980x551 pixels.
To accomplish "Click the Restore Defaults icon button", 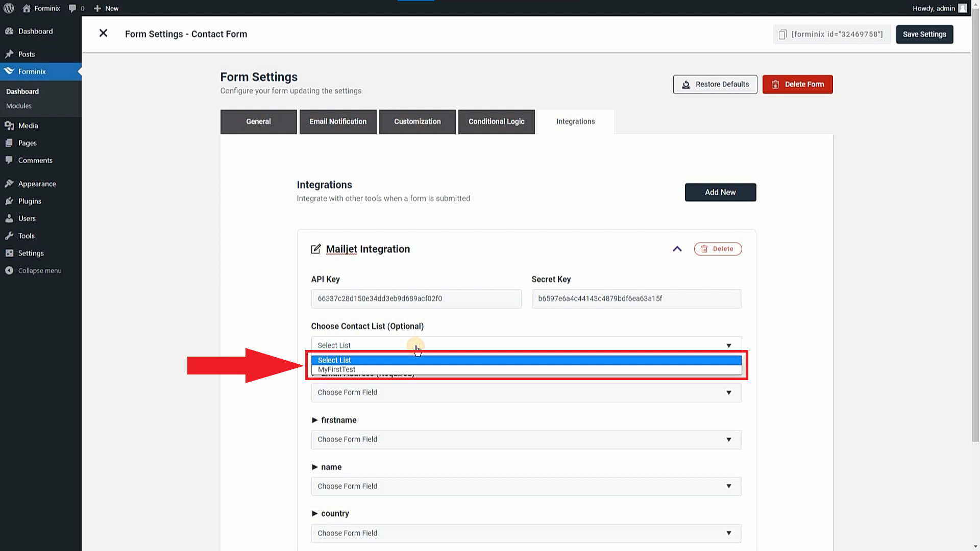I will pos(685,84).
